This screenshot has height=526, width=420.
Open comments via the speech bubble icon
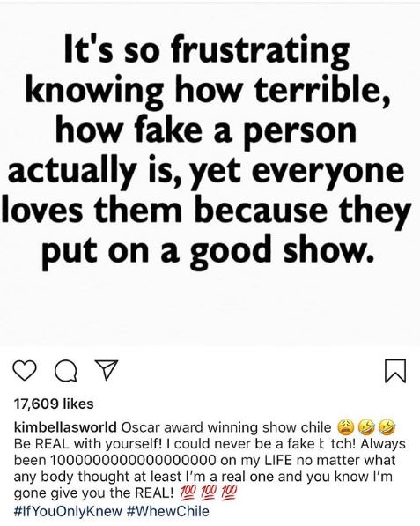pyautogui.click(x=65, y=371)
